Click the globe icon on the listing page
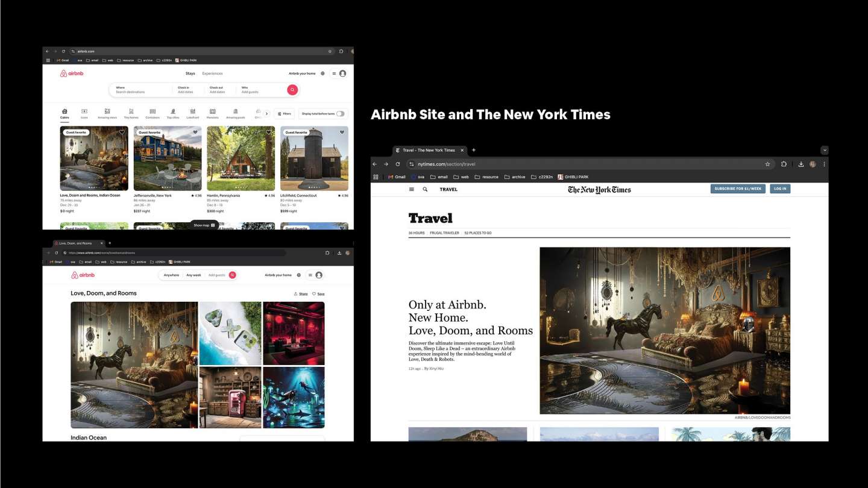The image size is (868, 488). coord(298,275)
